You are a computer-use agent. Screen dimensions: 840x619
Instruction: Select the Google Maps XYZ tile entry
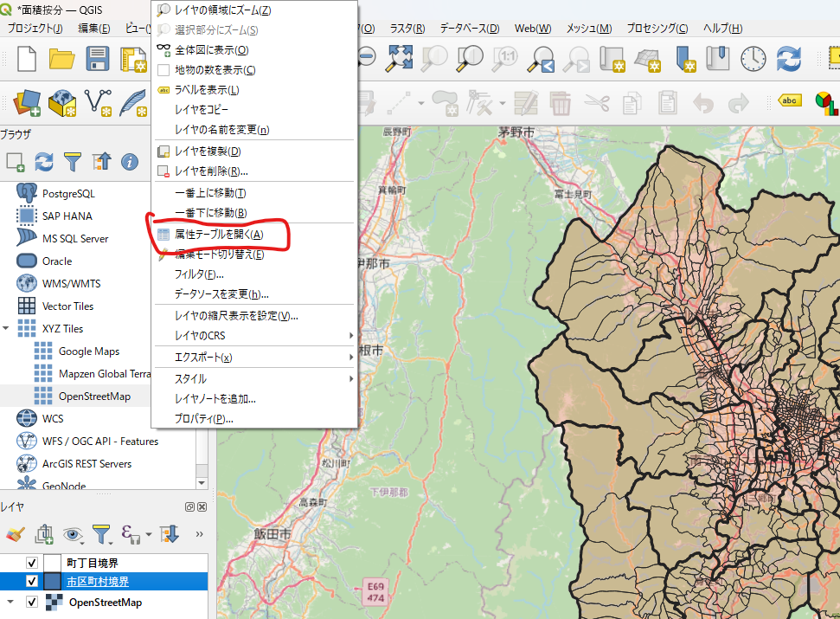pos(89,351)
